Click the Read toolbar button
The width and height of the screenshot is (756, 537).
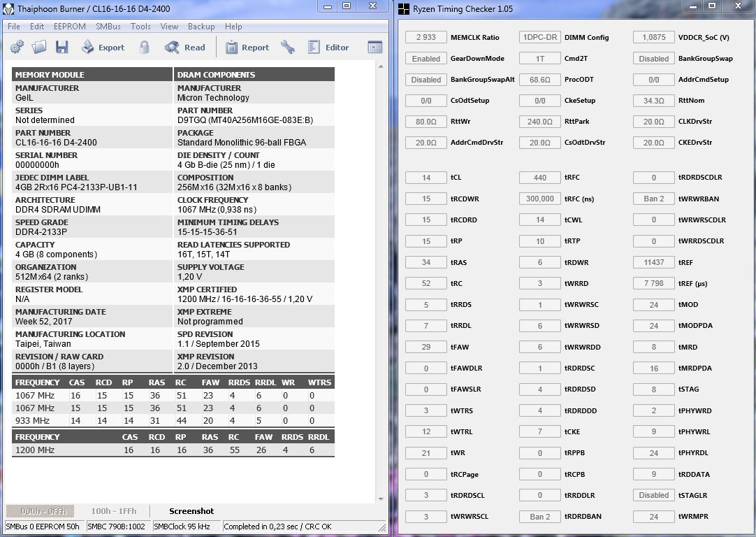point(184,47)
